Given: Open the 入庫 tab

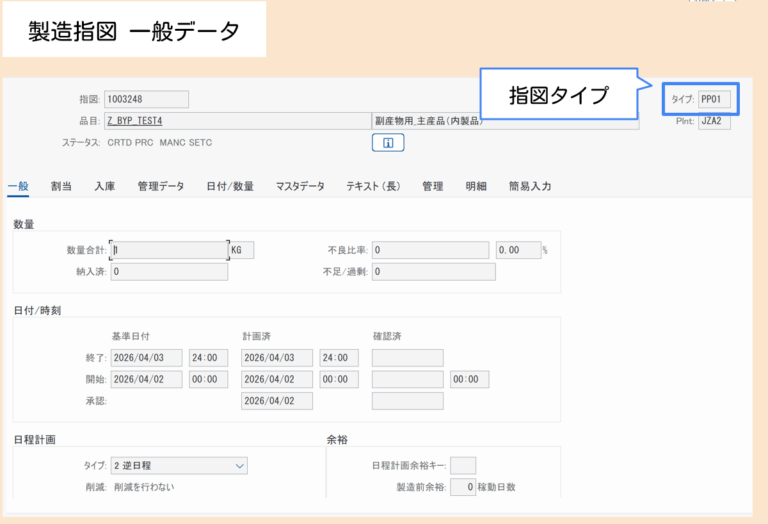Looking at the screenshot, I should pyautogui.click(x=105, y=186).
